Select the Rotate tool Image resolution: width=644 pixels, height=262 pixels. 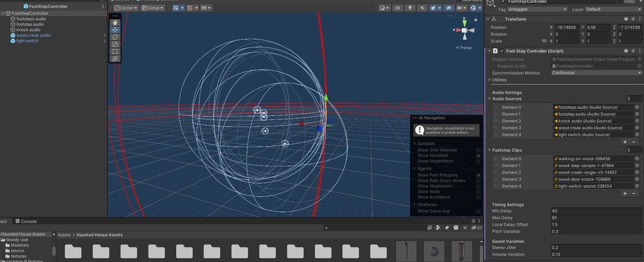pos(116,37)
